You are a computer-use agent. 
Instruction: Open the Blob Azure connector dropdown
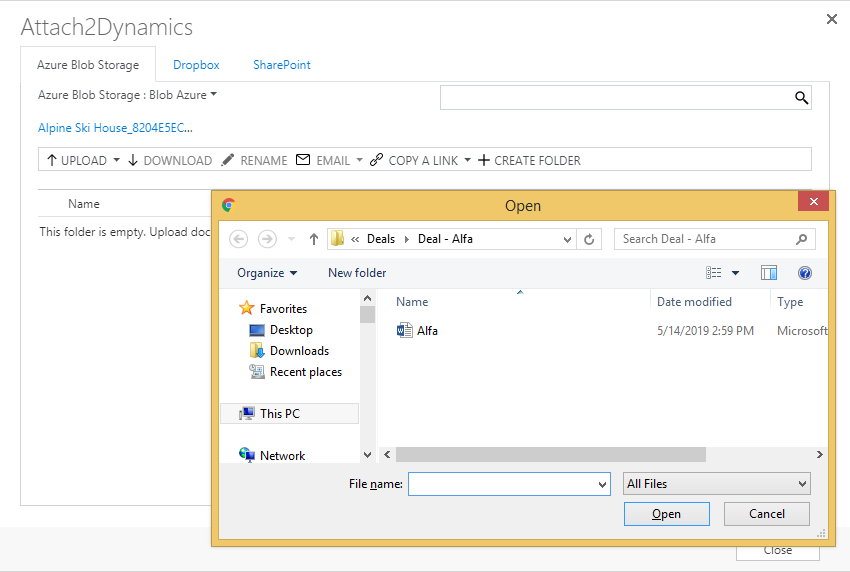point(214,94)
